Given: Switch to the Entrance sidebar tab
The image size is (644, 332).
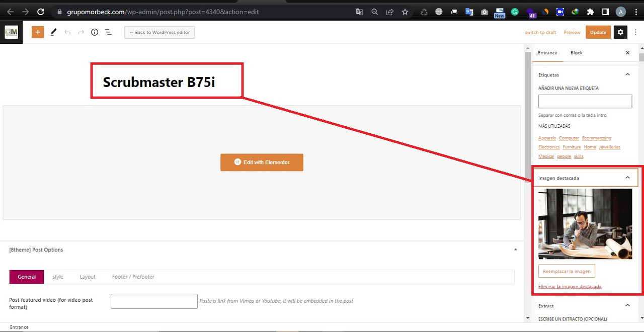Looking at the screenshot, I should (x=547, y=53).
